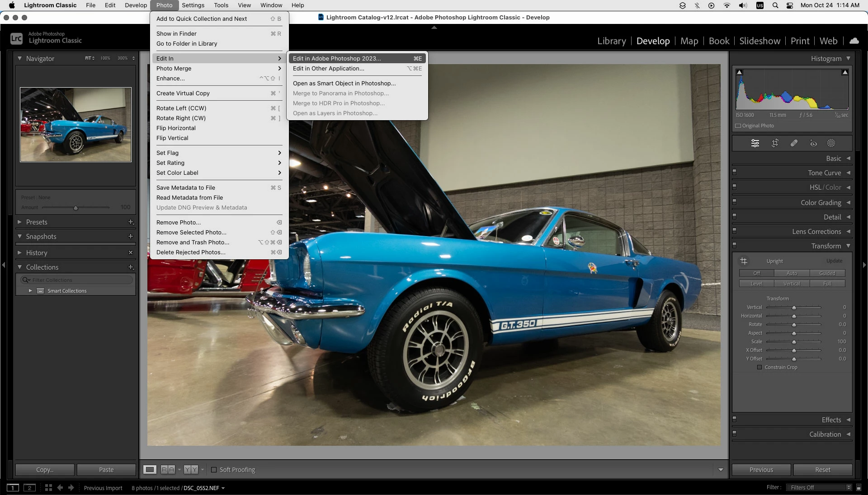Image resolution: width=868 pixels, height=495 pixels.
Task: Click the Upright guided tool crosshair icon
Action: [744, 261]
